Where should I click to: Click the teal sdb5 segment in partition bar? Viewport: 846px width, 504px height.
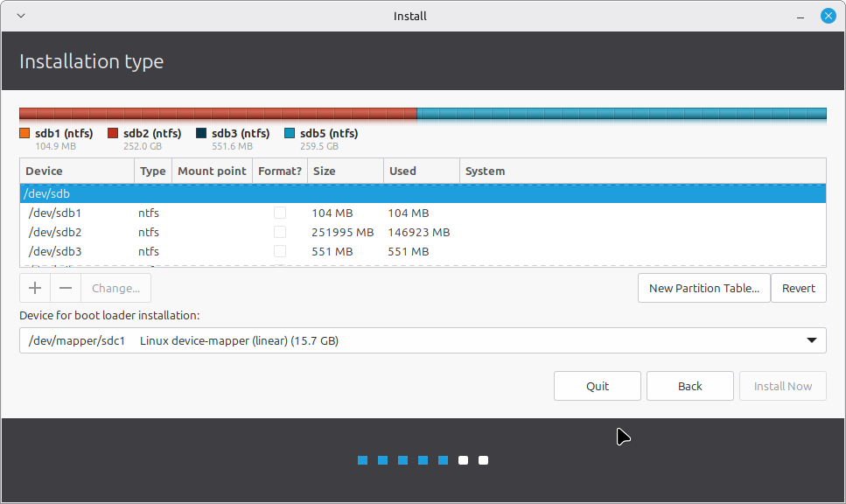pos(621,114)
